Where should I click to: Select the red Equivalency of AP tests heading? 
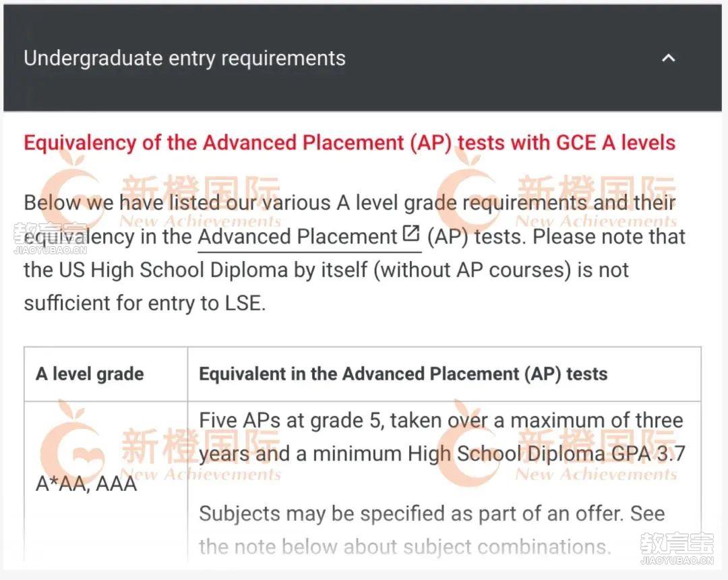[350, 142]
